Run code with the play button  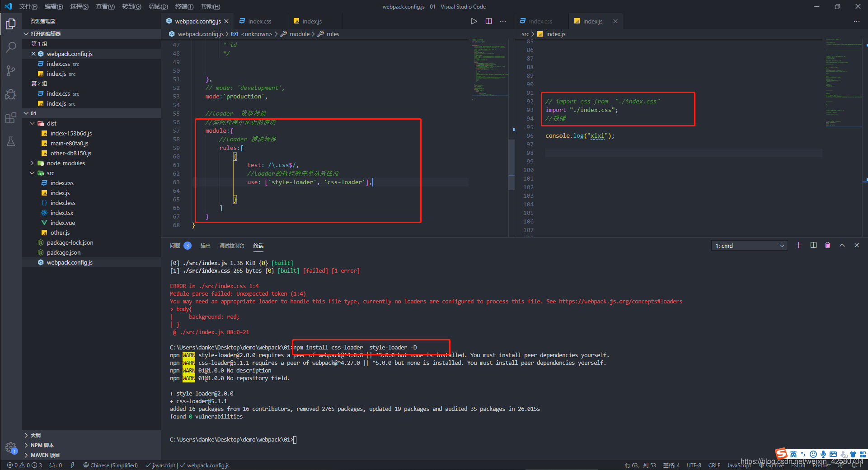tap(474, 21)
